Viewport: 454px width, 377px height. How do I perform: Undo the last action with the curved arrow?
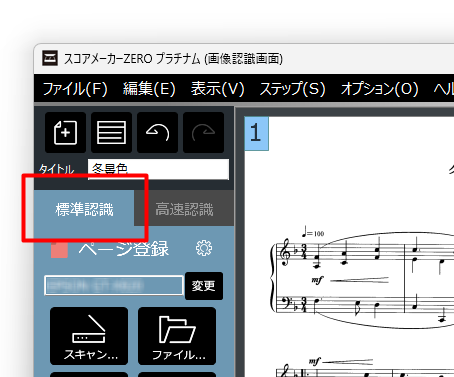[157, 133]
